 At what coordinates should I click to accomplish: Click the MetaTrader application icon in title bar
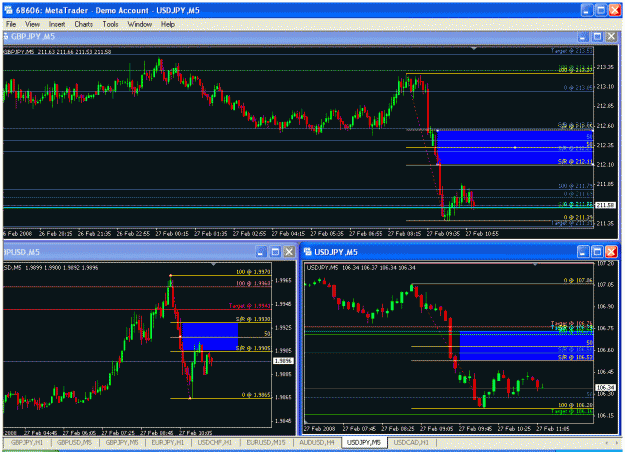pyautogui.click(x=8, y=10)
